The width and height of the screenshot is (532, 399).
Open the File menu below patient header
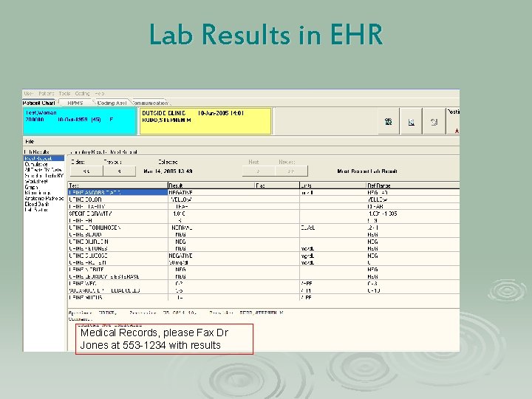[30, 141]
